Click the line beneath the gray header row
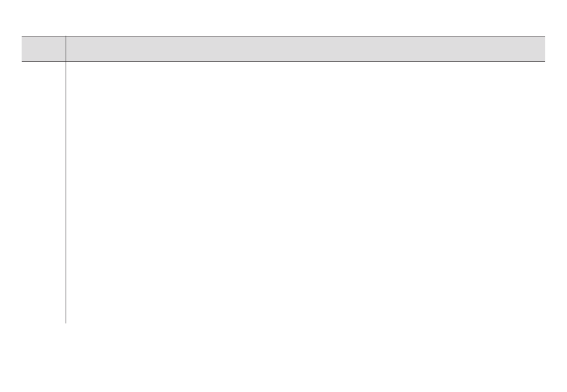Screen dimensions: 567x392 [283, 62]
